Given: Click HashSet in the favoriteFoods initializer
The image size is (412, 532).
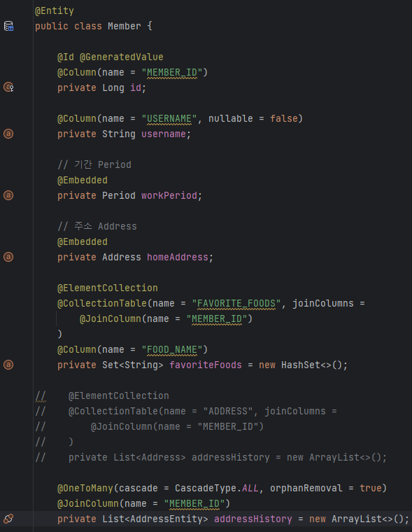Looking at the screenshot, I should click(x=301, y=365).
